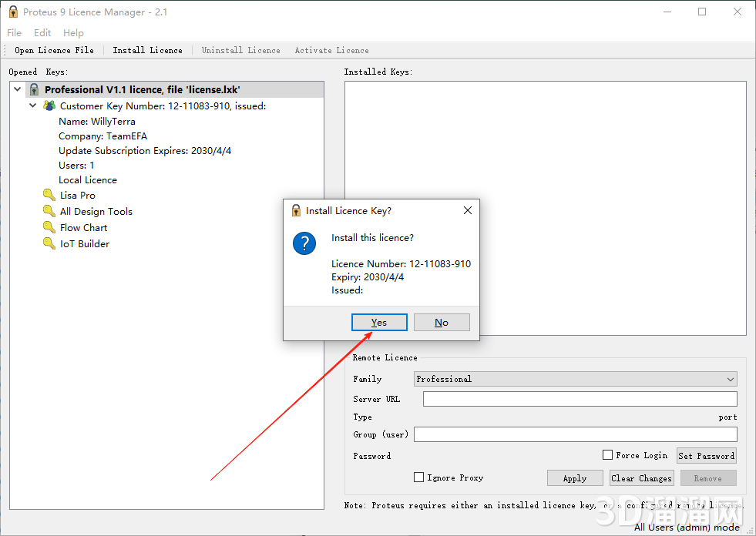Click Open Licence File in the toolbar
The width and height of the screenshot is (756, 536).
click(x=54, y=50)
